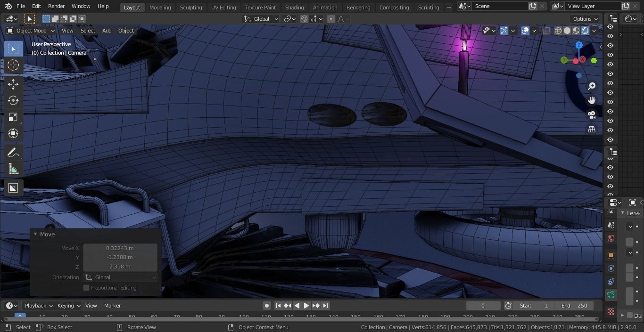644x332 pixels.
Task: Select the Rotate tool
Action: (x=13, y=100)
